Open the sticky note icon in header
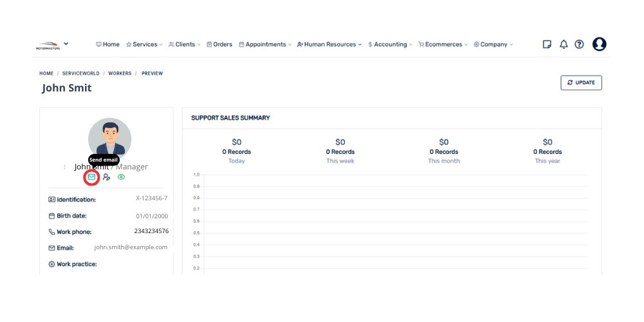 coord(547,44)
